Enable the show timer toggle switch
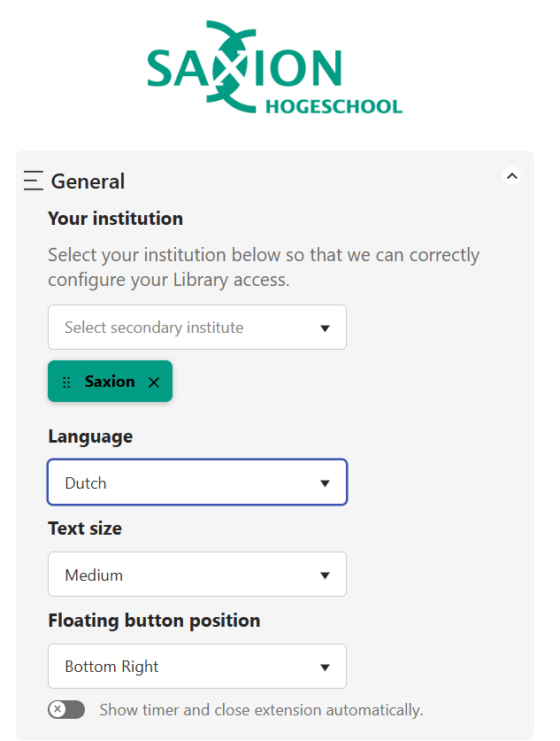The image size is (560, 741). click(x=66, y=709)
